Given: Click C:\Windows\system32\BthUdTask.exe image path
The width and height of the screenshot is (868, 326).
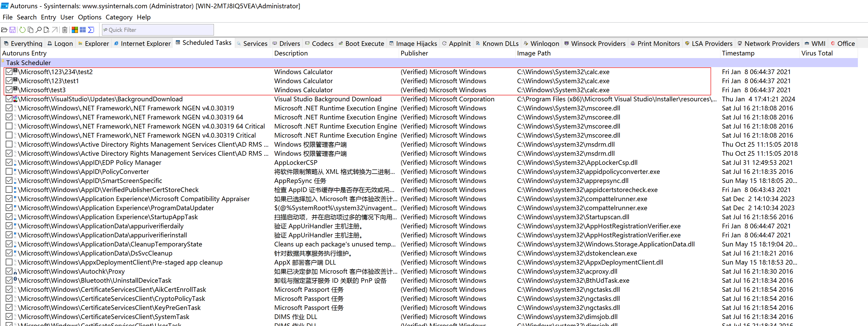Looking at the screenshot, I should coord(573,280).
